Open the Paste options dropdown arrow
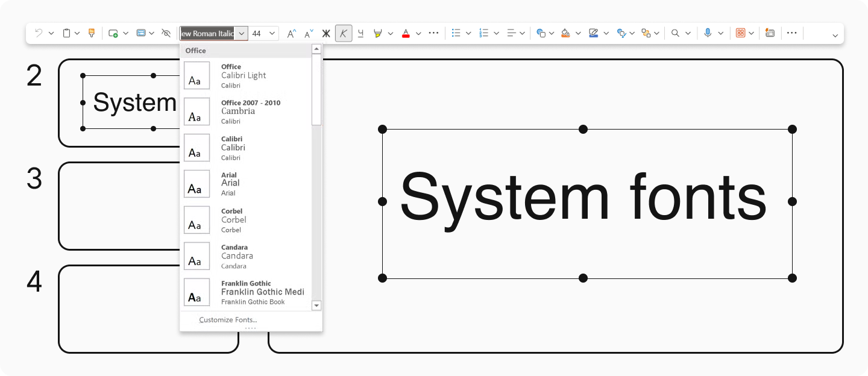This screenshot has width=868, height=376. [77, 33]
